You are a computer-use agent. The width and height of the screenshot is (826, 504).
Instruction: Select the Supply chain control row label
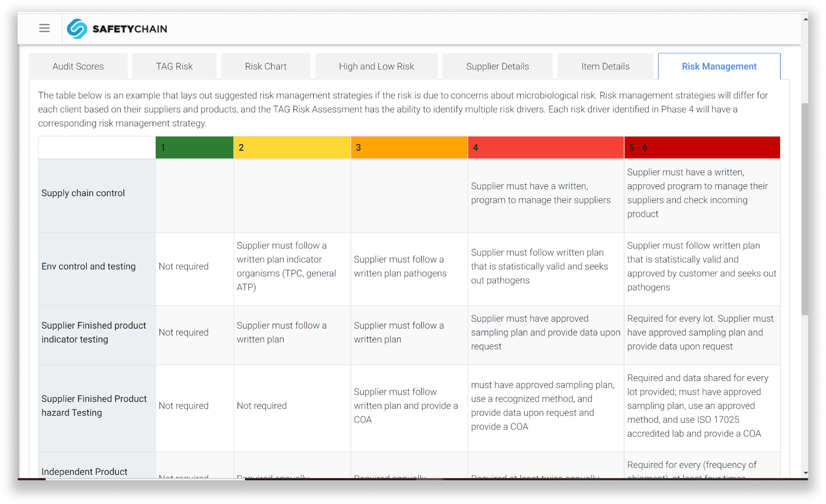pos(83,193)
